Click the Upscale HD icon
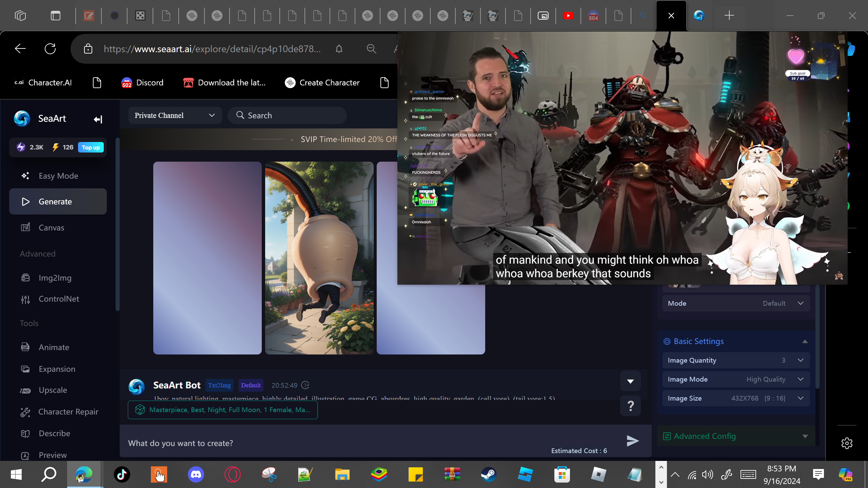868x488 pixels. tap(25, 390)
